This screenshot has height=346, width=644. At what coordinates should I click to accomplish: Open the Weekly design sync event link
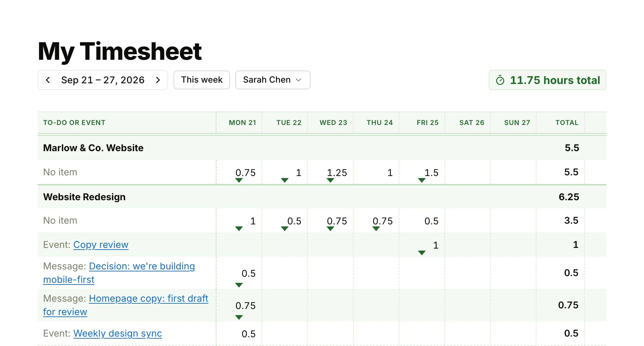(x=118, y=333)
